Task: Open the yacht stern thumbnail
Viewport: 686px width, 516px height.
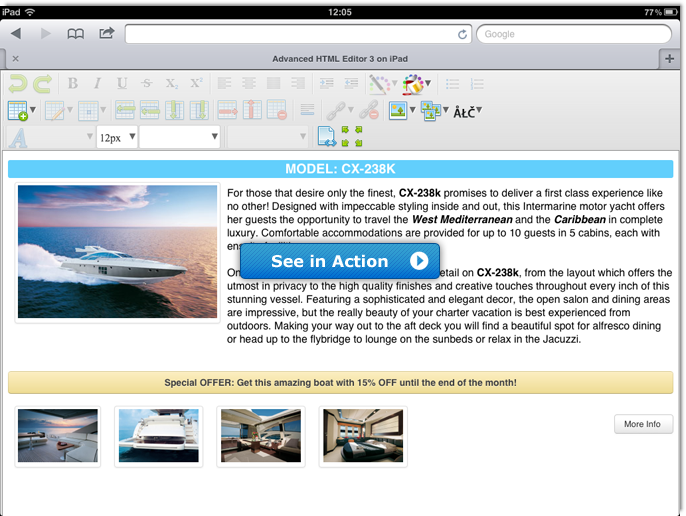Action: [158, 436]
